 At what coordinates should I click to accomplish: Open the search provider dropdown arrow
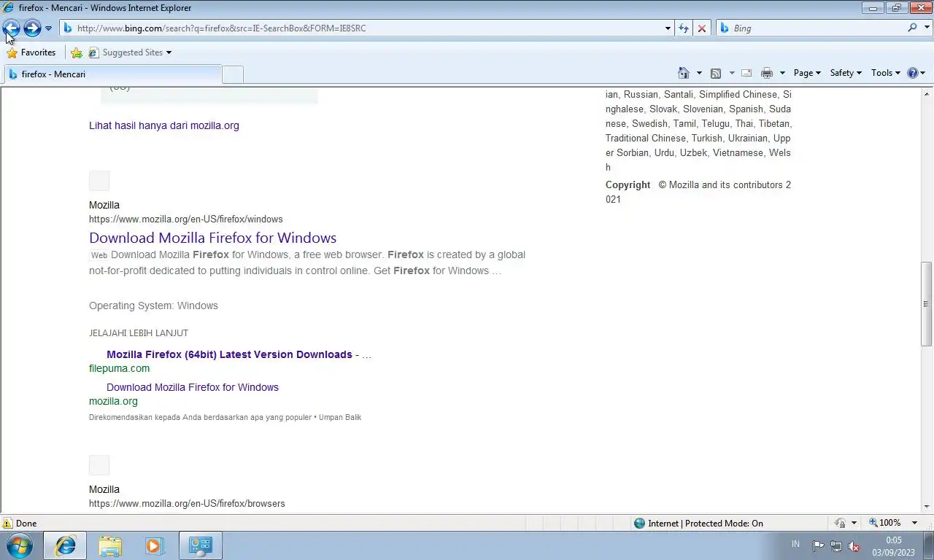pyautogui.click(x=926, y=28)
